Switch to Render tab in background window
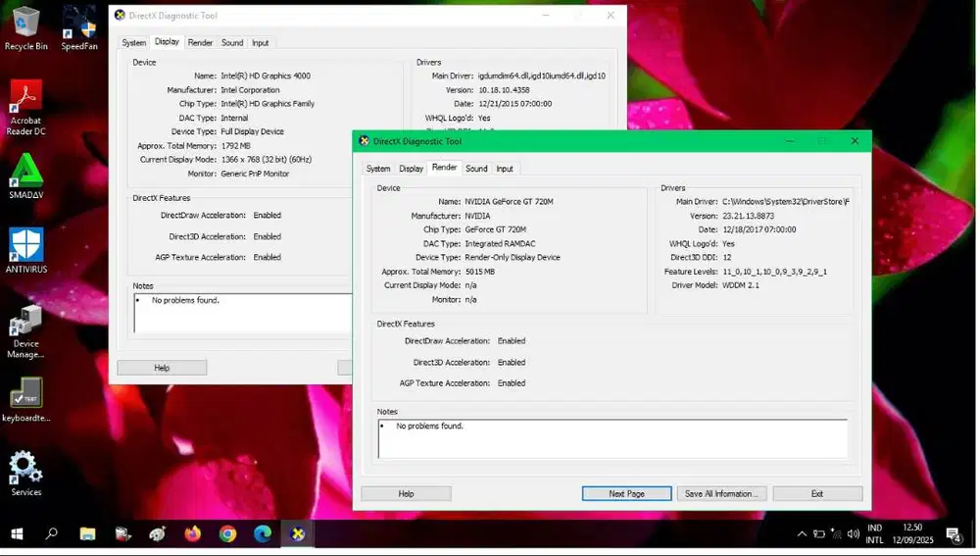The image size is (980, 556). click(200, 43)
